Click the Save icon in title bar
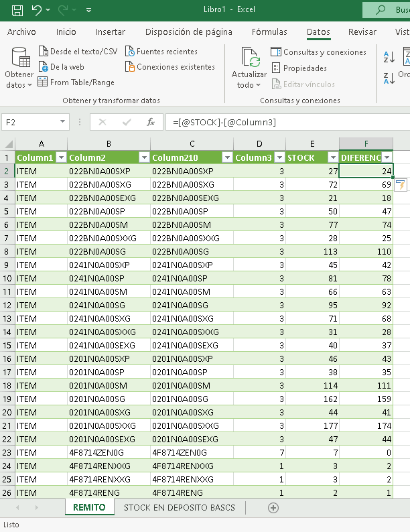This screenshot has height=532, width=410. [17, 10]
